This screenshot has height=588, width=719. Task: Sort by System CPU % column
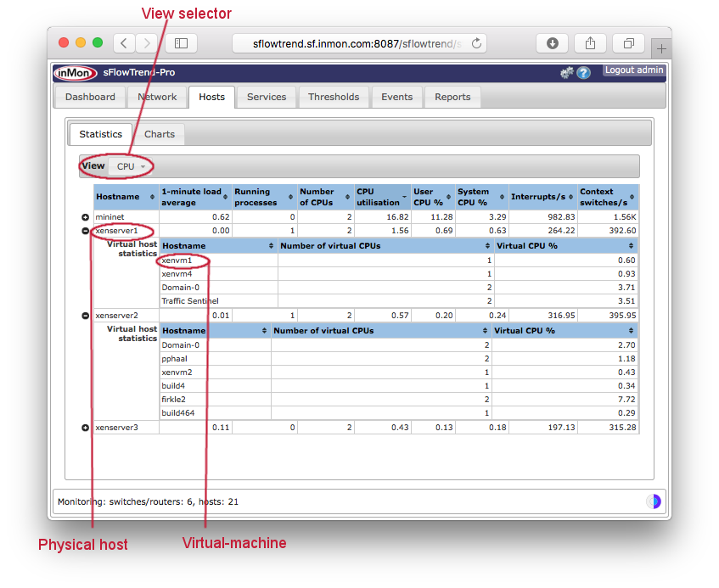(x=481, y=197)
